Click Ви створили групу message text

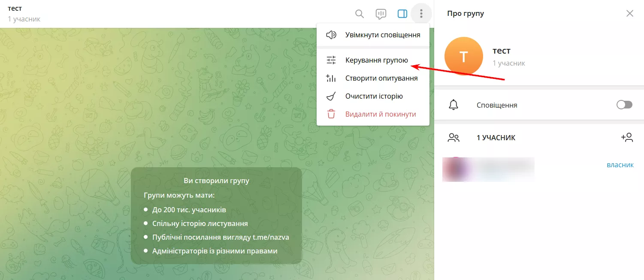coord(216,181)
